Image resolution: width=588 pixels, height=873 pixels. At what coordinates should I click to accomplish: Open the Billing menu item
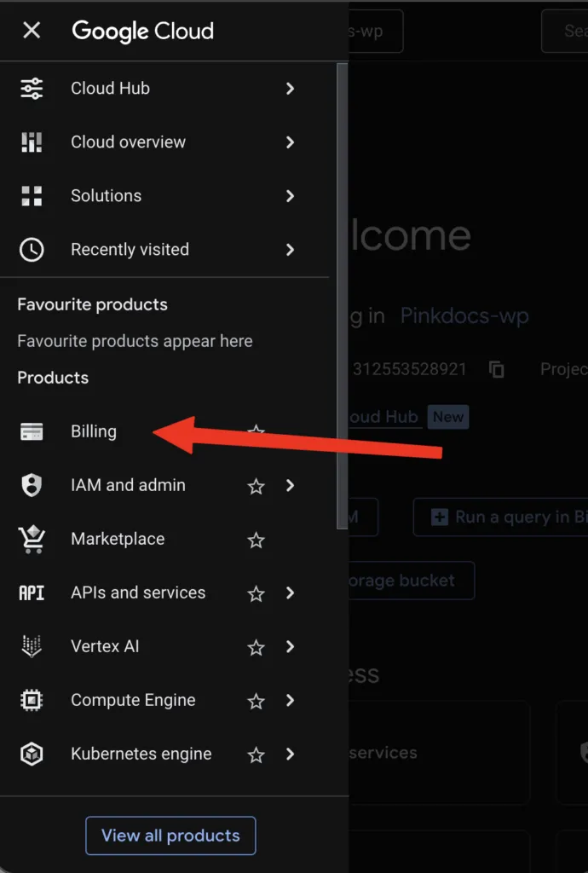[x=94, y=432]
